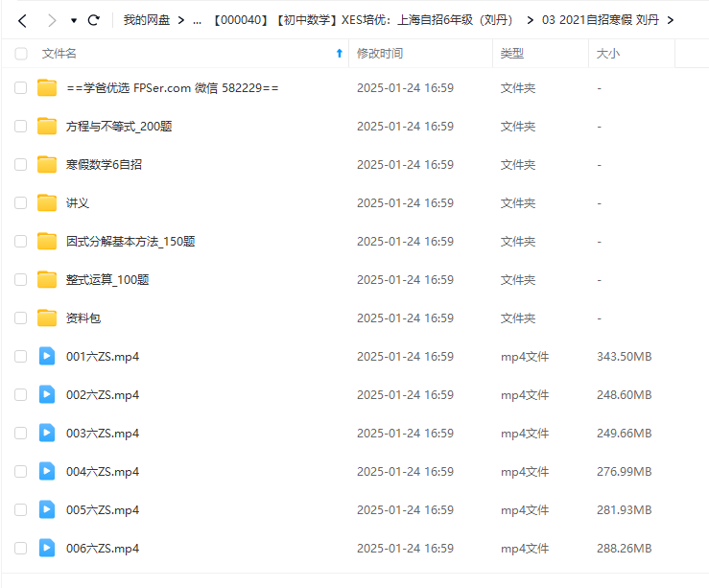This screenshot has width=709, height=588.
Task: Open folder name 方程与不等式_200题
Action: [x=119, y=126]
